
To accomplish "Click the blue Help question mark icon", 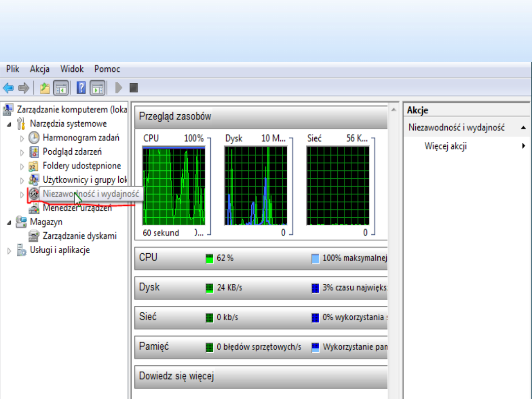I will point(81,88).
